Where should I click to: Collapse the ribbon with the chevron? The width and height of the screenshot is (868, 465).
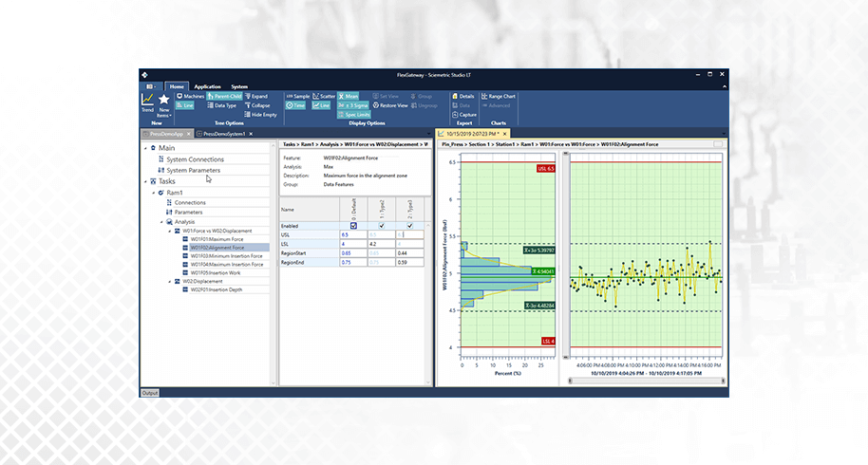pyautogui.click(x=724, y=86)
